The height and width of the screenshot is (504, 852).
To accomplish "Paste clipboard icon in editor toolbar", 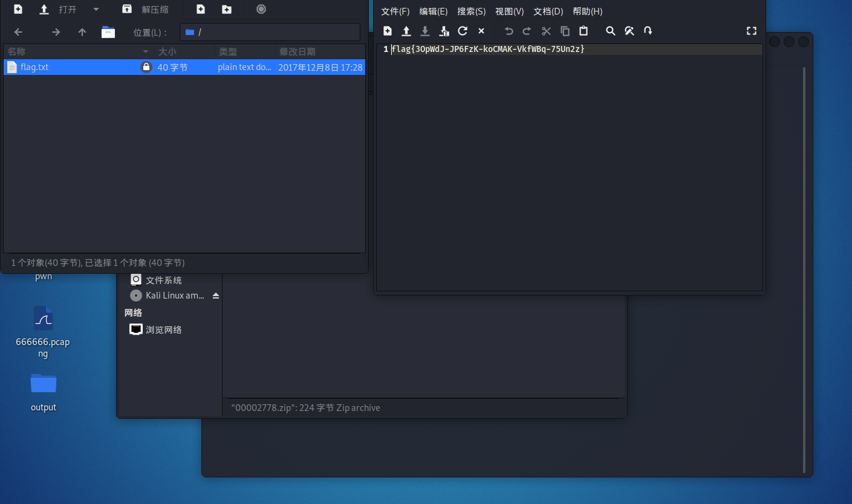I will [x=584, y=31].
